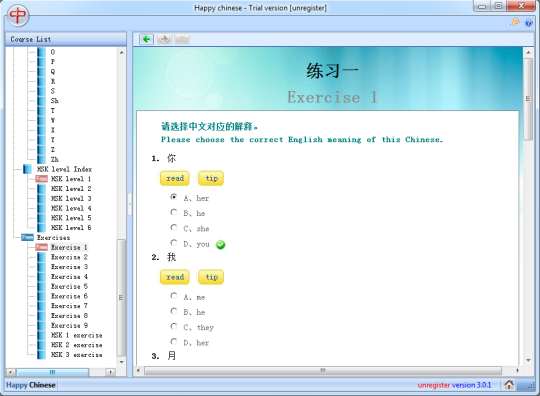Select radio option C. she
Viewport: 540px width, 396px height.
click(174, 227)
